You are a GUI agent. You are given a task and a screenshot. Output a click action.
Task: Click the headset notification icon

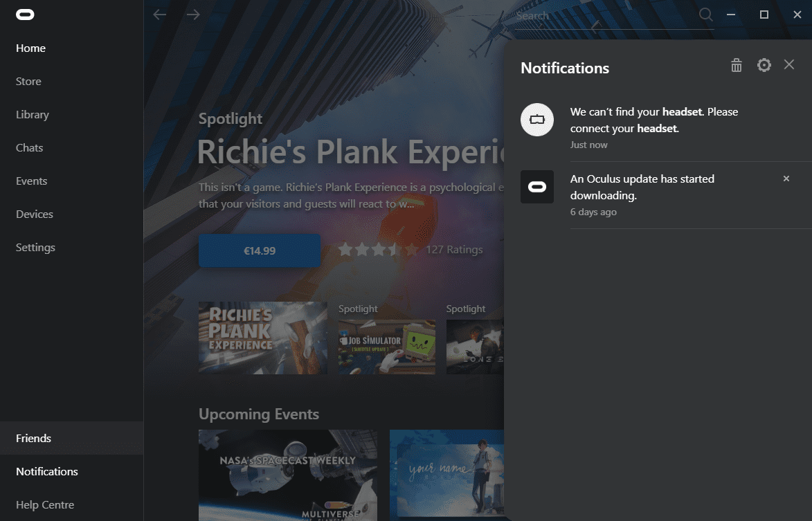(x=537, y=120)
